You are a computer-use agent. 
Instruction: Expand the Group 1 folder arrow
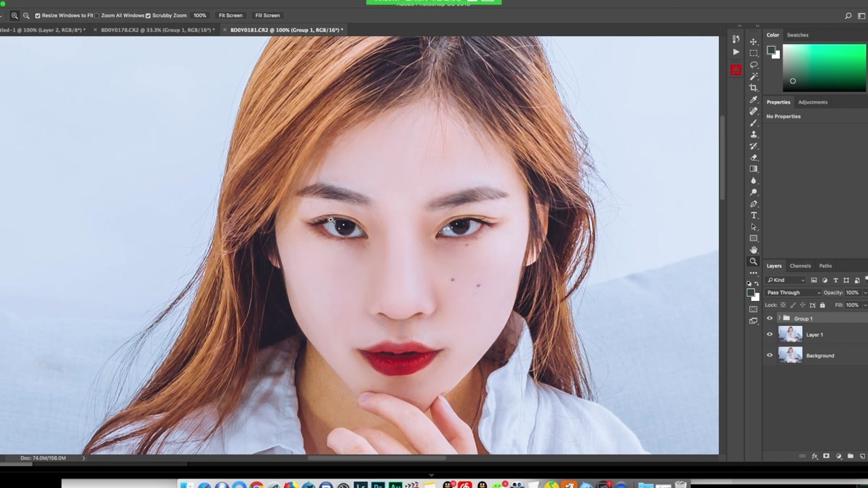tap(778, 319)
